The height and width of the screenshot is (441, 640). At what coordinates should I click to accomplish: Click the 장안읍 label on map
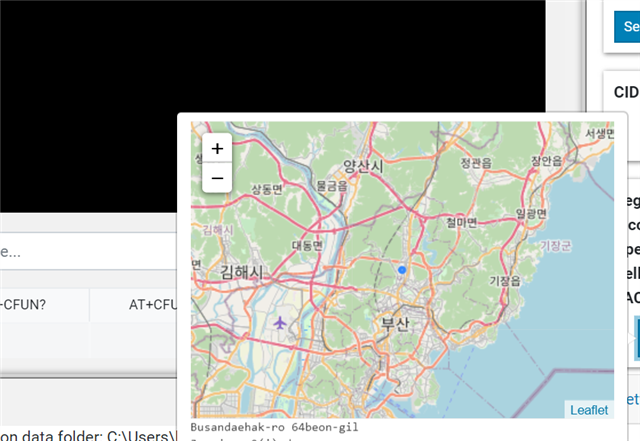[x=546, y=160]
